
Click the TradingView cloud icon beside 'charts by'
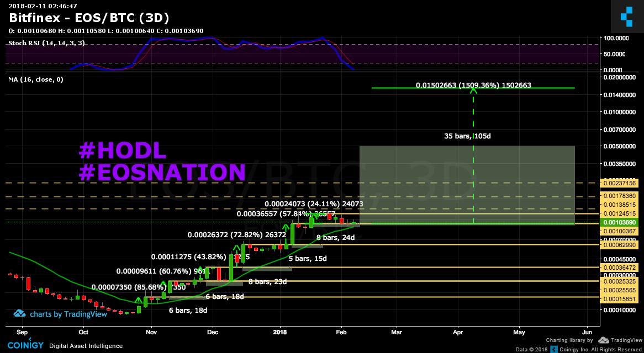click(20, 314)
